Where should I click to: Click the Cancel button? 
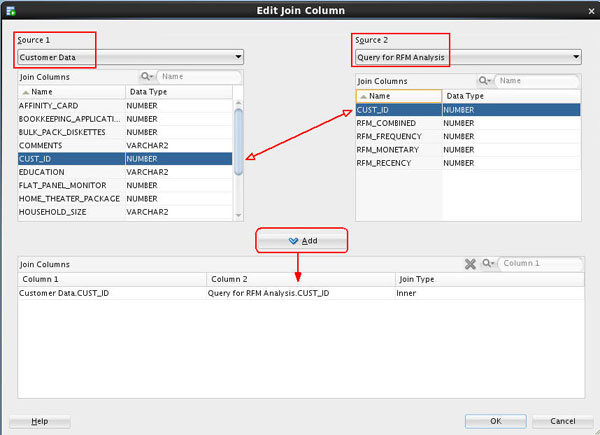[x=562, y=421]
